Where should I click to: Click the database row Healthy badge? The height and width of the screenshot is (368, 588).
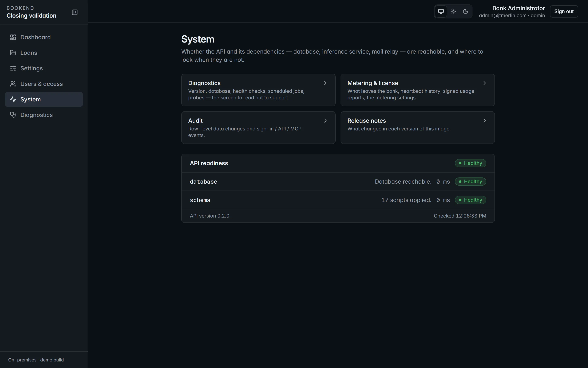(470, 182)
